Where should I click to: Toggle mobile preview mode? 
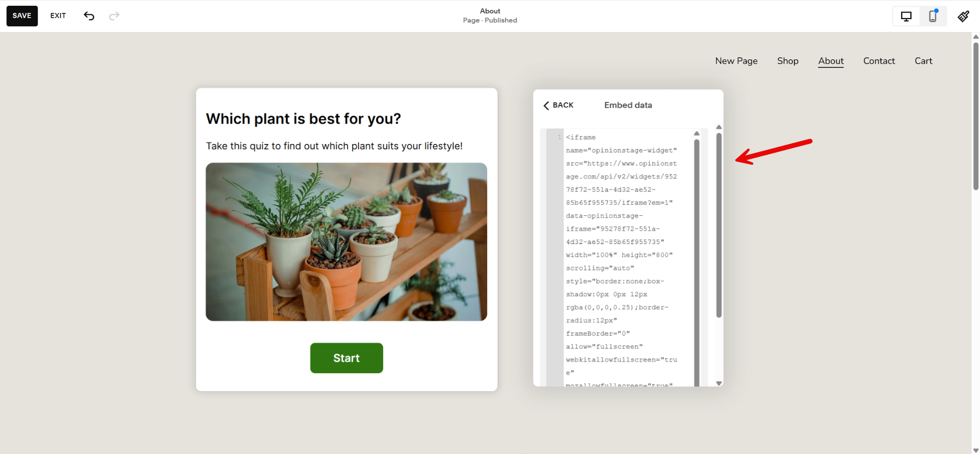(932, 16)
